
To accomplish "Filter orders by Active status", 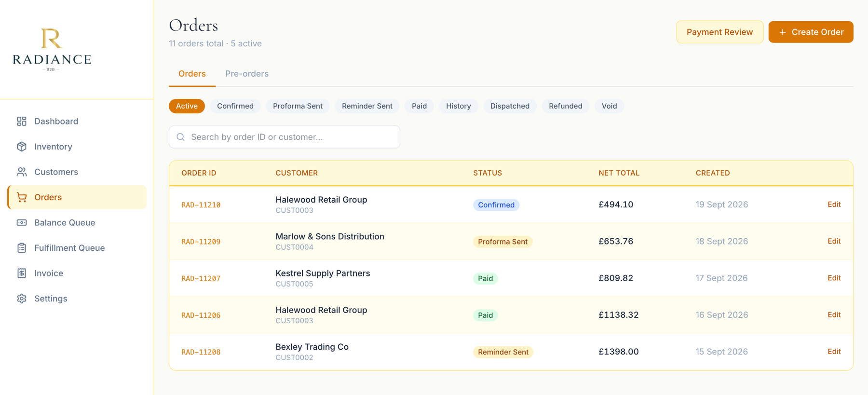I will point(187,106).
